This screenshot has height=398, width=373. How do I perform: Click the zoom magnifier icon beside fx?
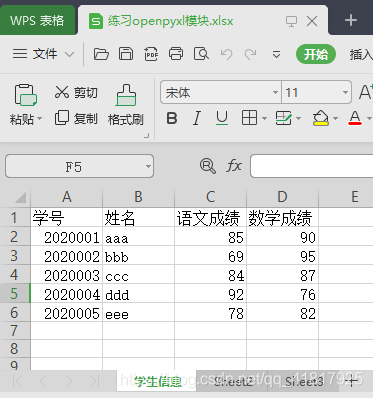click(x=208, y=166)
